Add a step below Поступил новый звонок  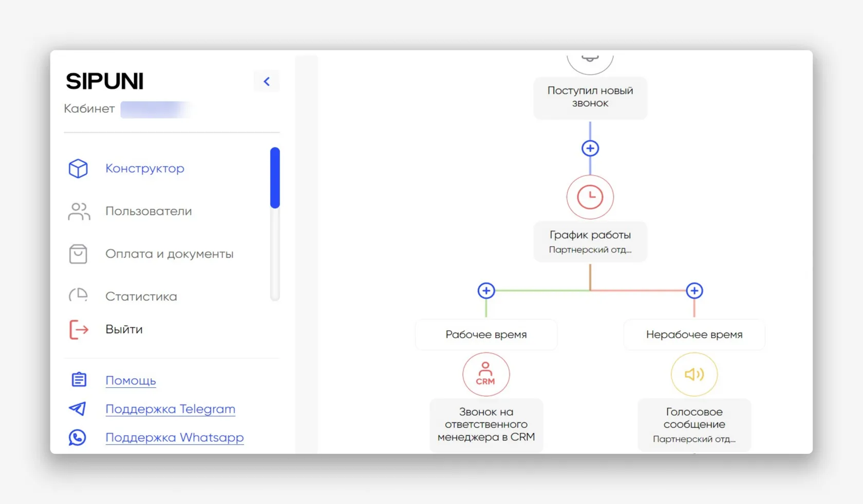590,148
